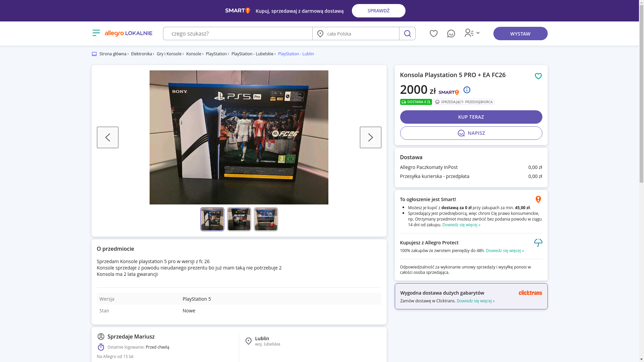Open Clicktrans 'Dowiedz się więcej' link

[x=475, y=301]
